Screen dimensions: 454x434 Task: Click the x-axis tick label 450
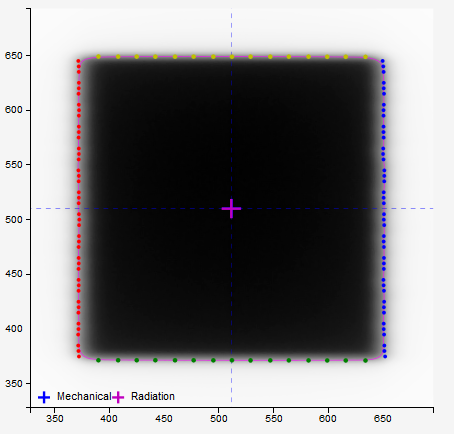164,419
